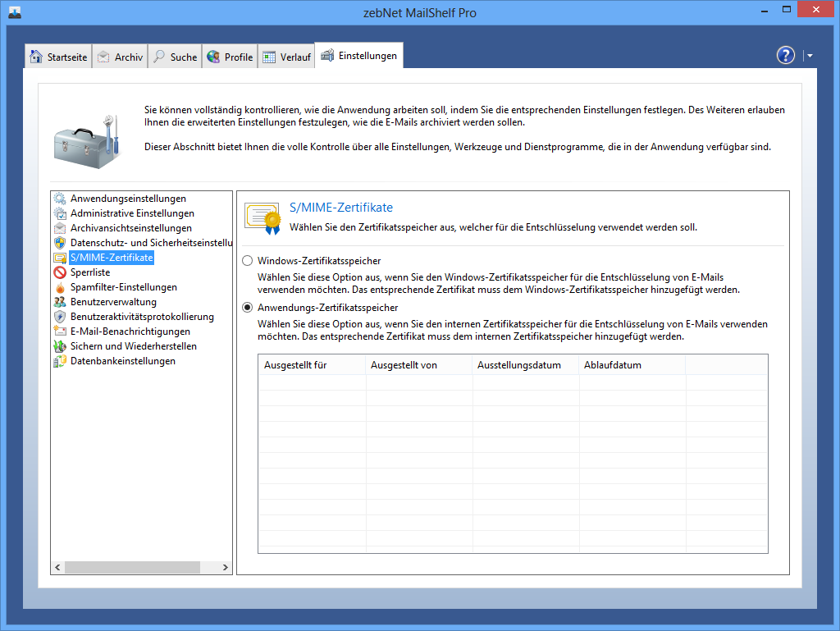This screenshot has height=631, width=840.
Task: Switch to the Archiv tab
Action: [x=120, y=57]
